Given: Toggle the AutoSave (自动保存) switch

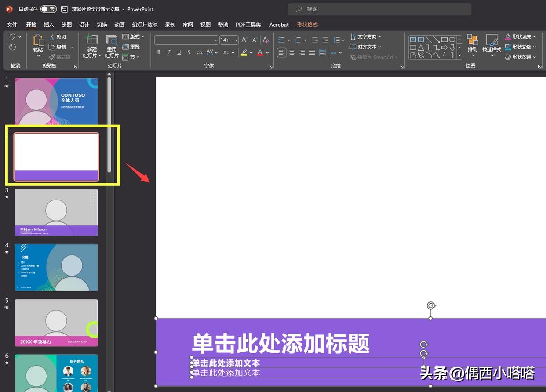Looking at the screenshot, I should pos(48,9).
